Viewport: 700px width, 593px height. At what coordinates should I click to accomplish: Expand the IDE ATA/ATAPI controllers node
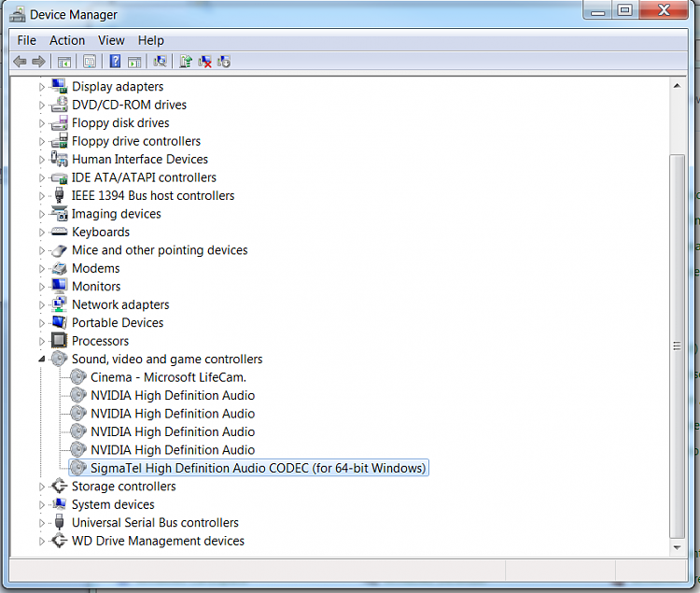pos(41,177)
